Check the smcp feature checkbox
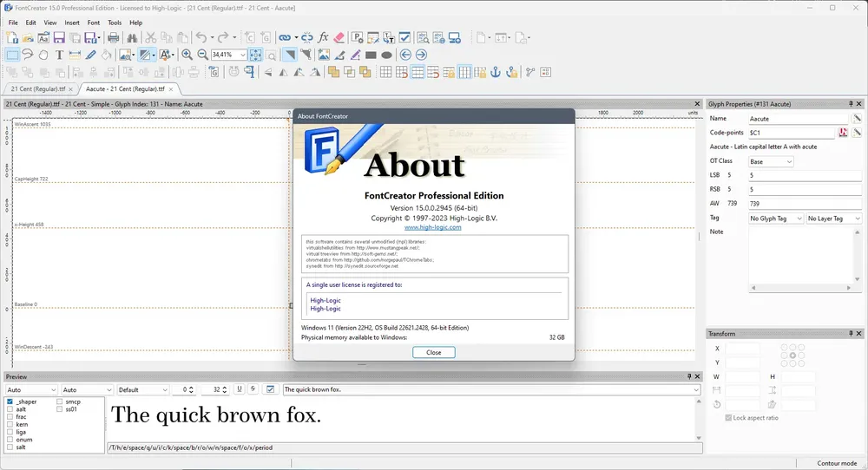Screen dimensions: 868x470 coord(59,401)
